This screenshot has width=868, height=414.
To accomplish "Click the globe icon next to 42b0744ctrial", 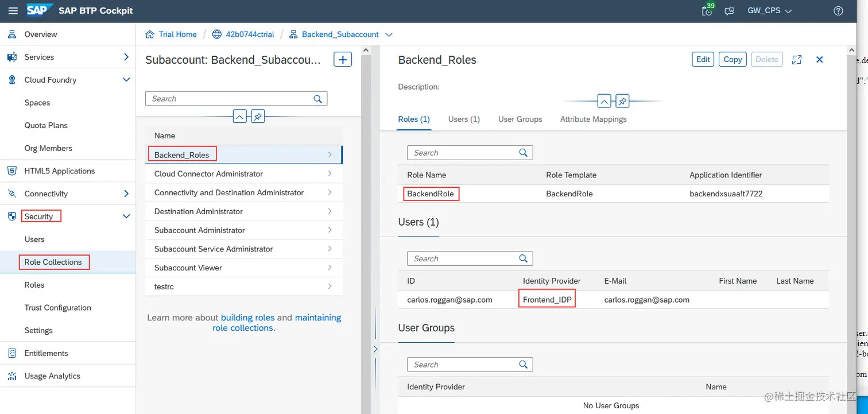I will click(217, 34).
